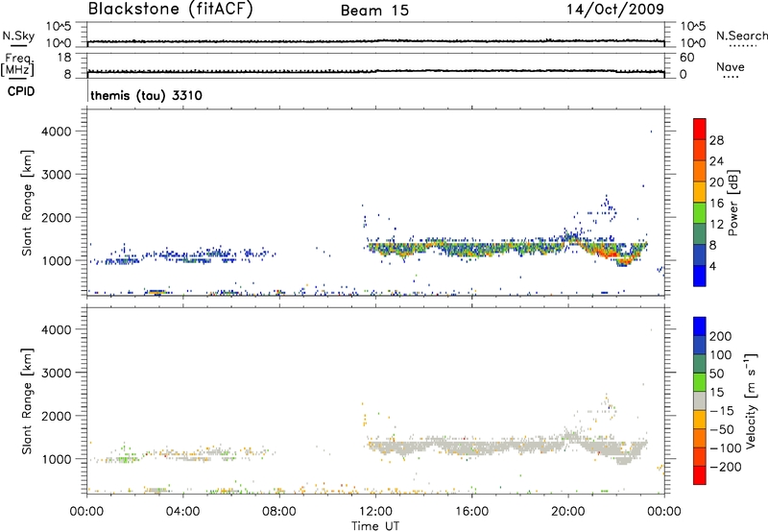768x532 pixels.
Task: Click the 04:00 time axis tick label
Action: (x=182, y=512)
